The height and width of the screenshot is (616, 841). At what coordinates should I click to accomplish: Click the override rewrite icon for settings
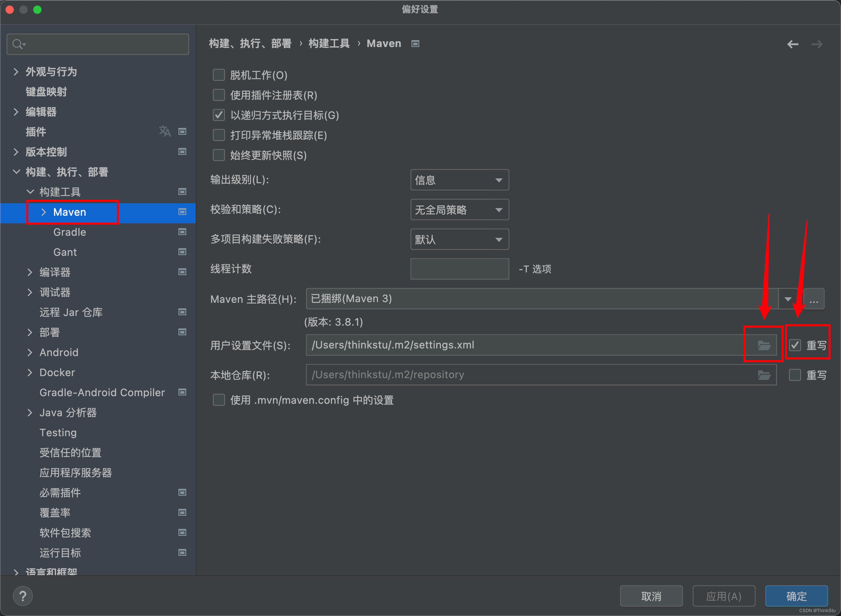pyautogui.click(x=795, y=345)
